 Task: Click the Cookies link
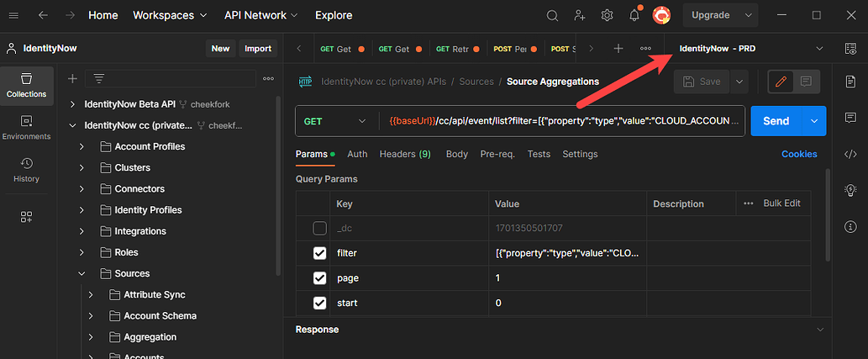[x=799, y=155]
